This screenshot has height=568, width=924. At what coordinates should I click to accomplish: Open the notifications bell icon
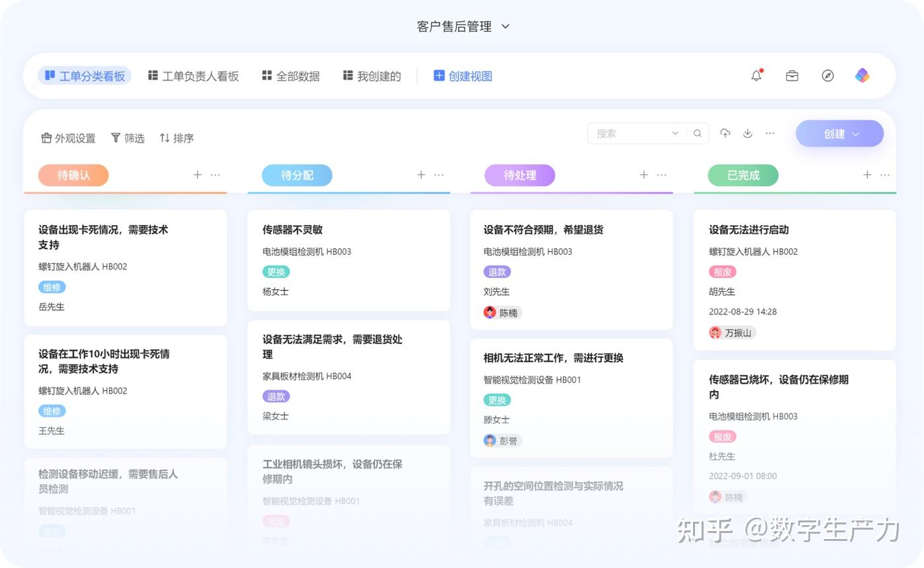tap(756, 75)
